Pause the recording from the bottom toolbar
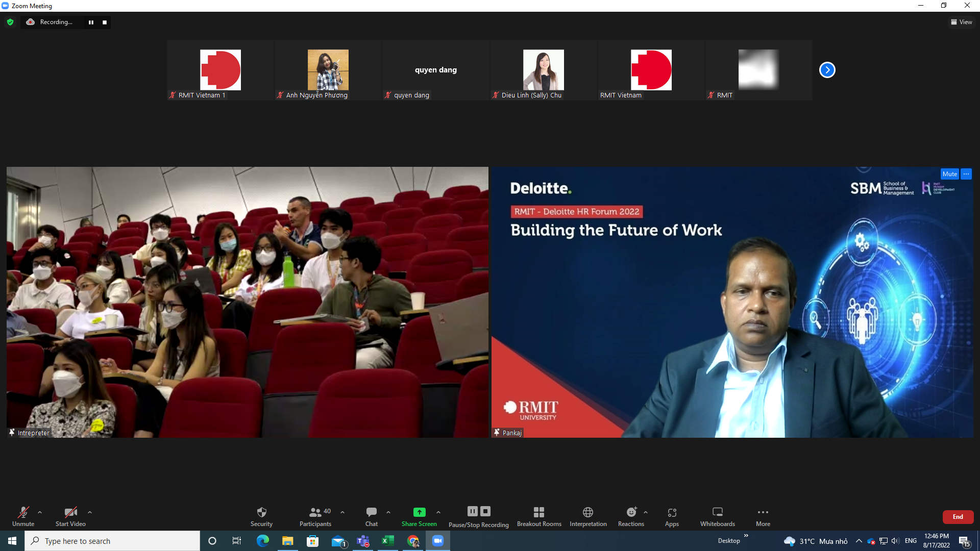The width and height of the screenshot is (980, 551). click(473, 511)
